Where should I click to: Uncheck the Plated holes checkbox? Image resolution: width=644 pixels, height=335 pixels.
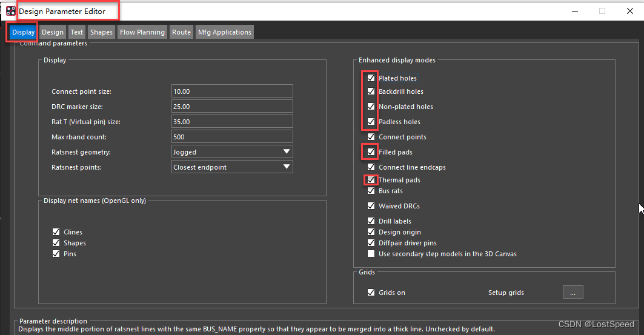pos(371,78)
